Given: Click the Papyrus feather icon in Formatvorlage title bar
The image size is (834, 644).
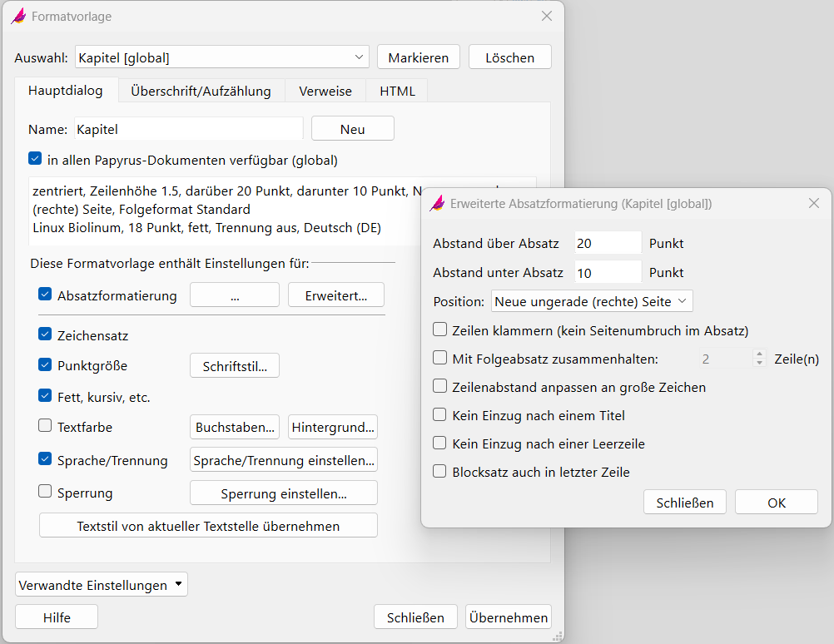Looking at the screenshot, I should click(x=18, y=17).
